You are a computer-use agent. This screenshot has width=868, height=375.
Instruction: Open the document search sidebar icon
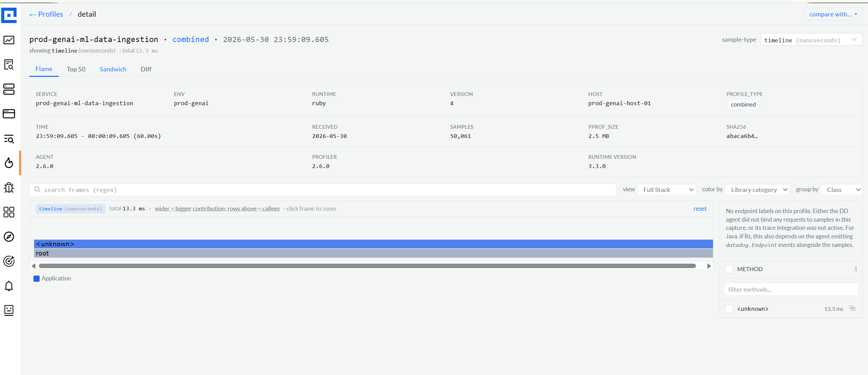tap(9, 65)
